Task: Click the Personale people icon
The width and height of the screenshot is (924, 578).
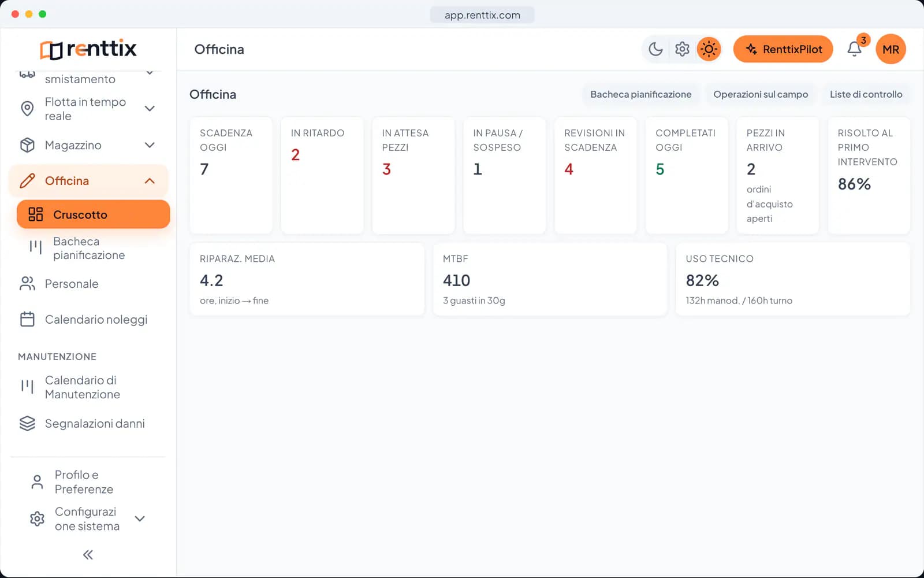Action: pyautogui.click(x=27, y=284)
